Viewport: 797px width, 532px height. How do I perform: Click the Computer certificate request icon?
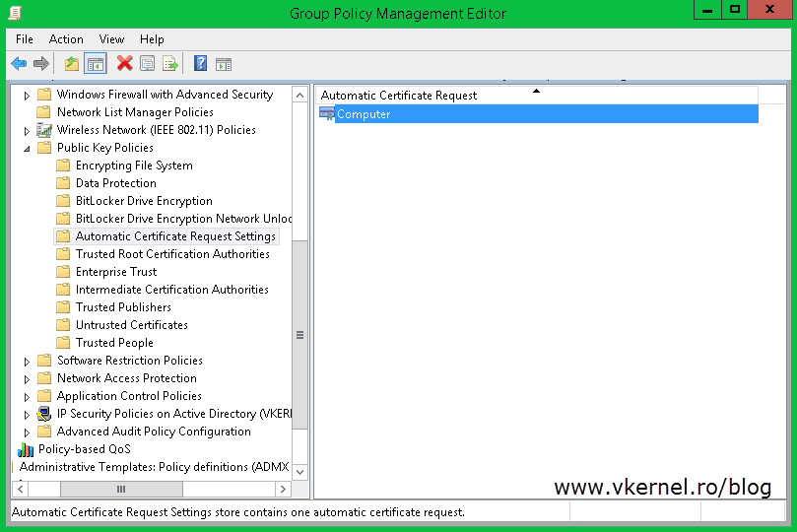(327, 114)
